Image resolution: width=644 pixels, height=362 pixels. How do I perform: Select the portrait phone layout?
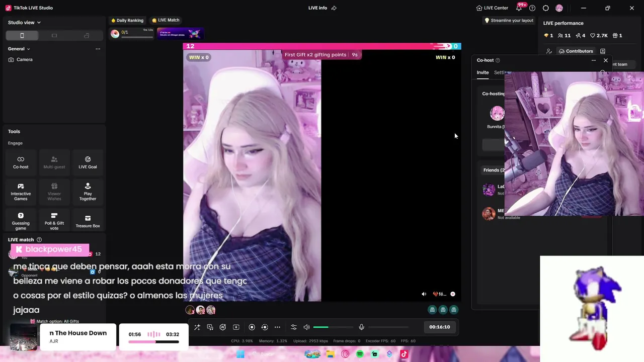point(22,36)
